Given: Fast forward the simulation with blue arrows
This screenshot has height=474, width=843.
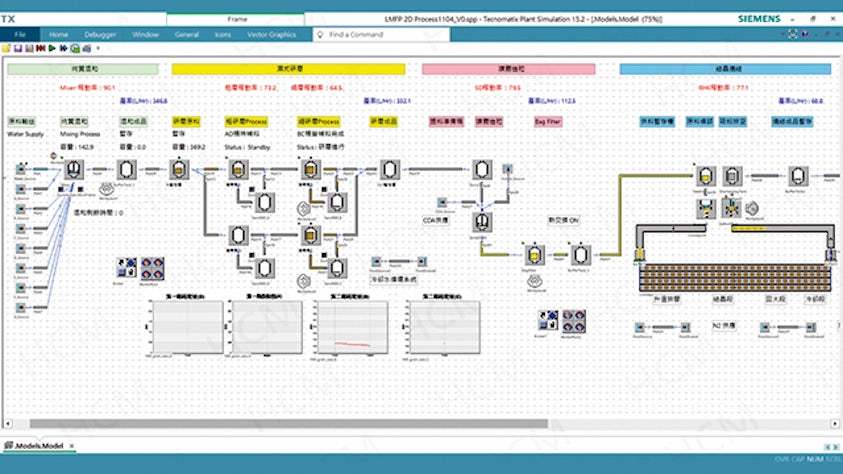Looking at the screenshot, I should (63, 48).
